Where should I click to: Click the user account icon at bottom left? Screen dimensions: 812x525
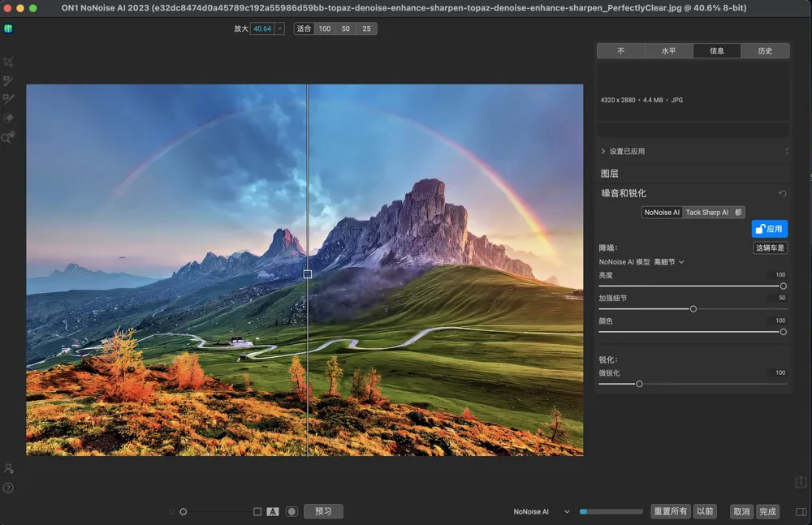[x=8, y=468]
